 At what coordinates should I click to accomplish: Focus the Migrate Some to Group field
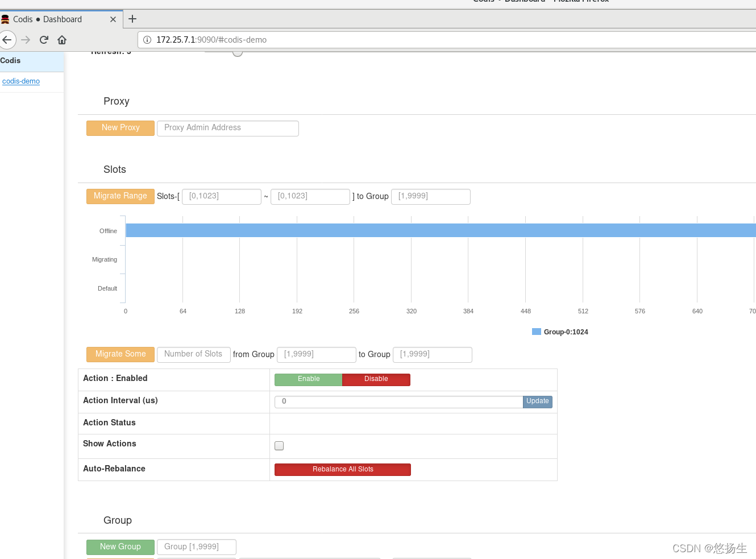point(433,354)
